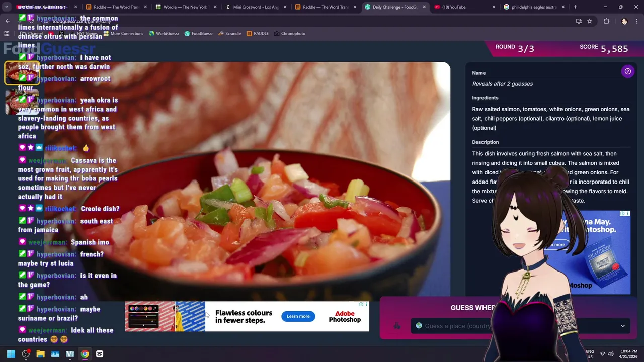Viewport: 644px width, 362px height.
Task: Close the Daily Challenge FoodGuessr tab
Action: (x=424, y=7)
